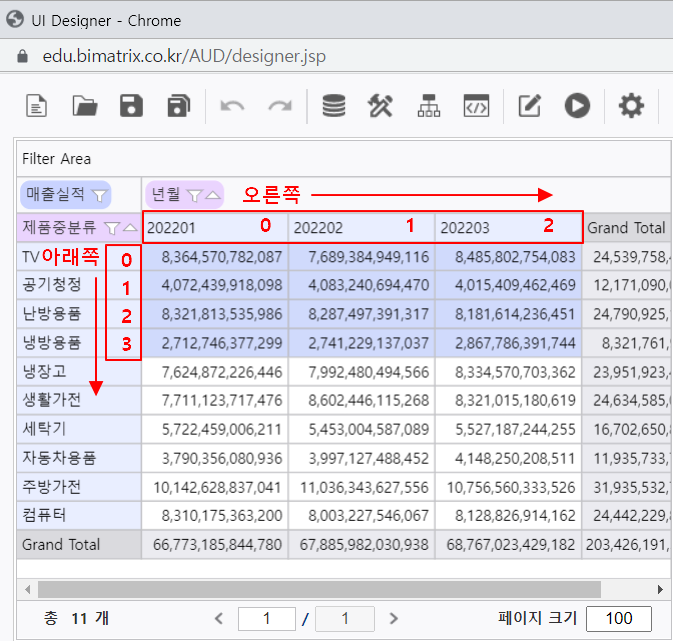The width and height of the screenshot is (673, 641).
Task: Click the undo arrow
Action: [232, 105]
